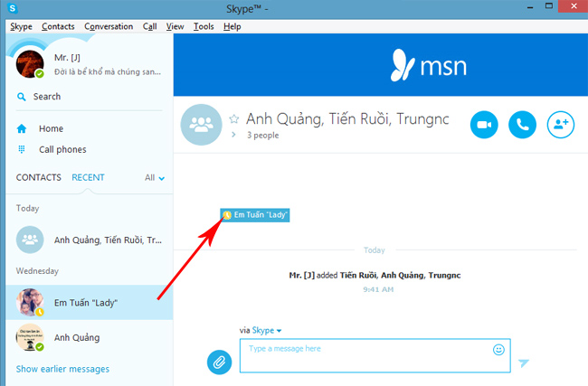Click the Search magnifier icon
This screenshot has height=386, width=588.
[22, 97]
